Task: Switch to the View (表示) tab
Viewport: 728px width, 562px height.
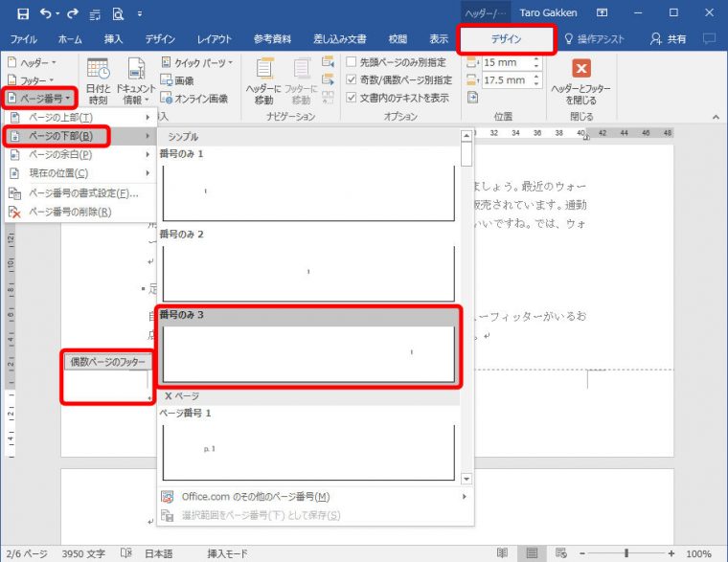Action: 439,39
